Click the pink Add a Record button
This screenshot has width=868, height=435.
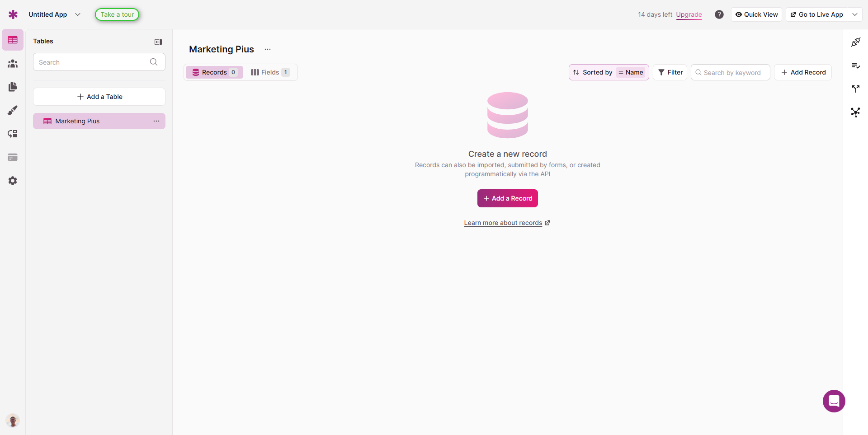pos(507,198)
